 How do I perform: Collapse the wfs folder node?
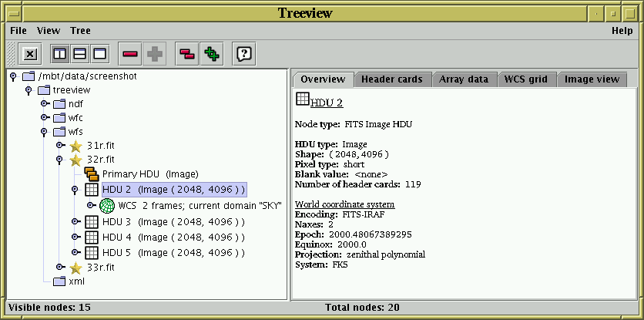(x=44, y=132)
